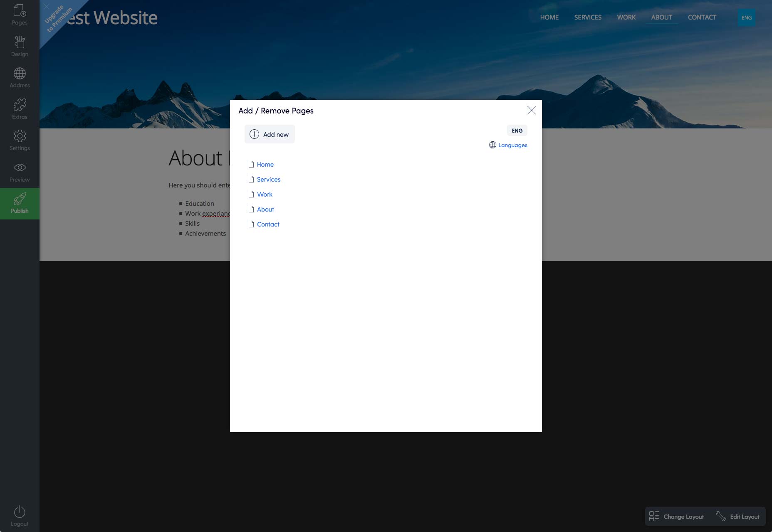Click the Edit Layout wrench icon

point(720,516)
